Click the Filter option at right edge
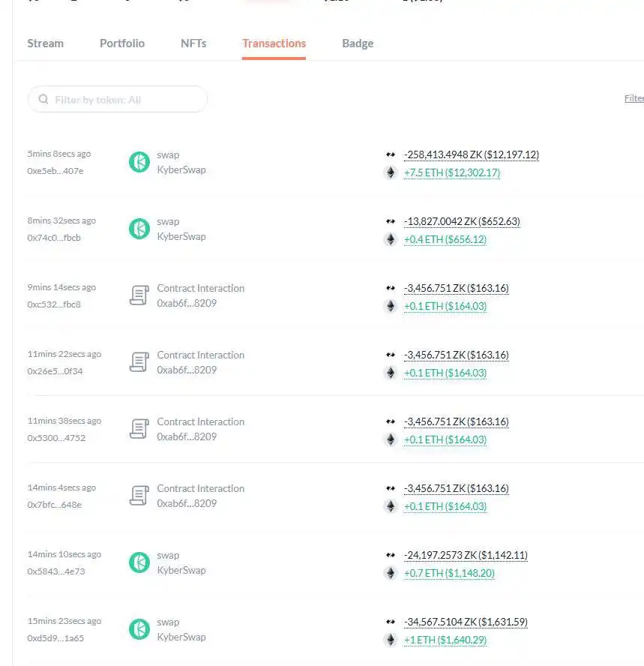 point(634,99)
